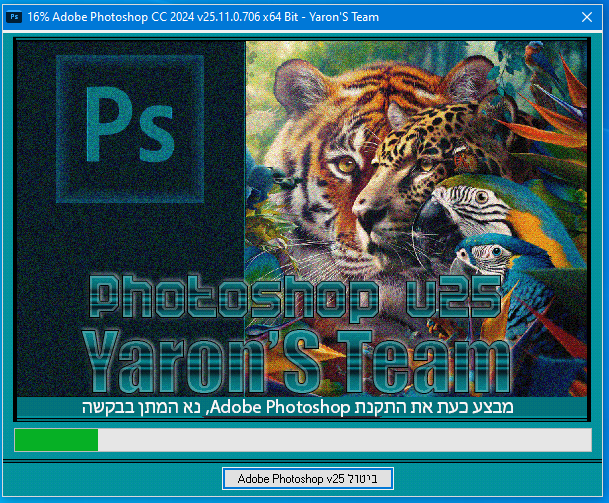The image size is (609, 503).
Task: Click the Hebrew installing status message text
Action: pyautogui.click(x=298, y=407)
